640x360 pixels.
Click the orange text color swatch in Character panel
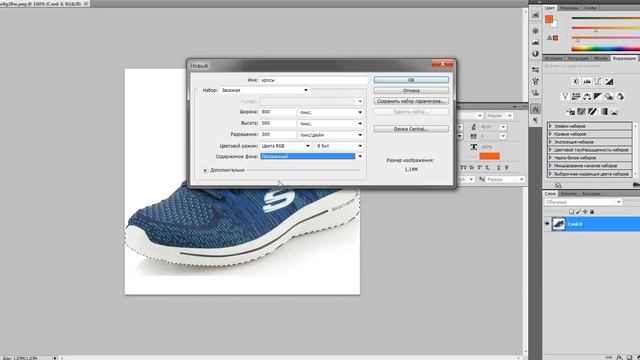[489, 156]
